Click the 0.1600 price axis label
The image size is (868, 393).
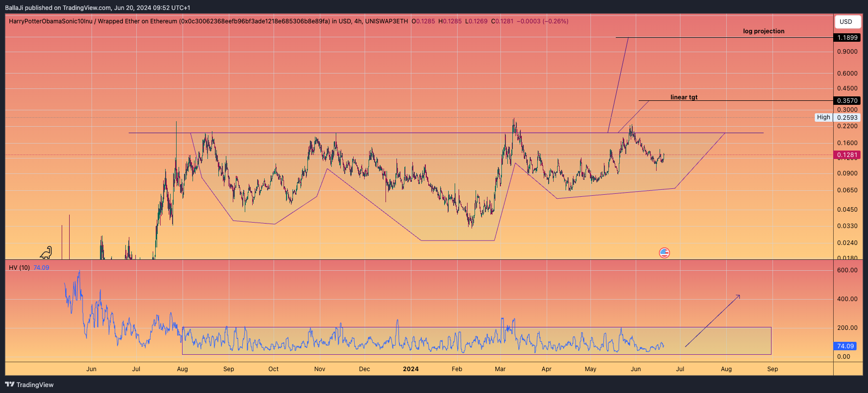tap(847, 143)
